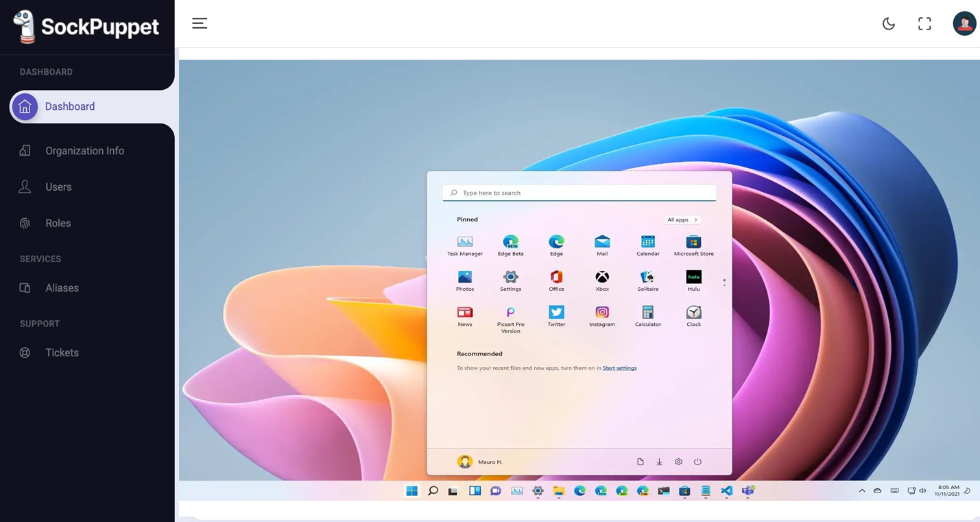Click the Mauro H. account button

point(480,462)
